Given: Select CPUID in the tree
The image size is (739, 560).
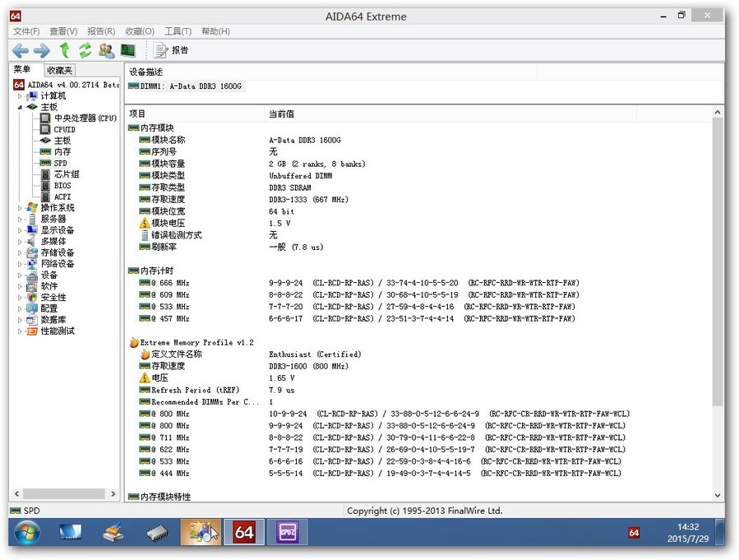Looking at the screenshot, I should pos(58,129).
